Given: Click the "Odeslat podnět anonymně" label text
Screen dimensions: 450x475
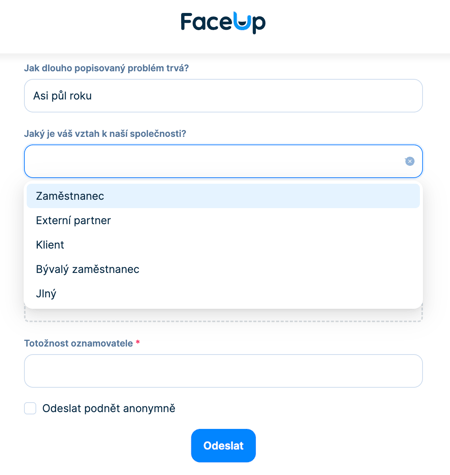Looking at the screenshot, I should (x=109, y=408).
